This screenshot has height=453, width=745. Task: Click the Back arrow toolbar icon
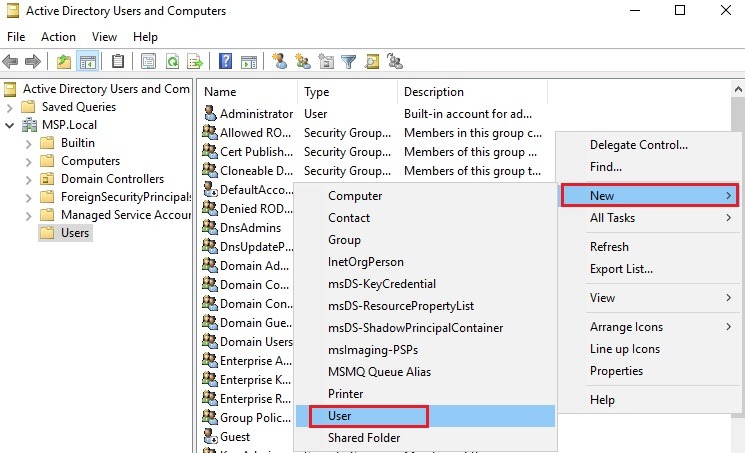(12, 61)
